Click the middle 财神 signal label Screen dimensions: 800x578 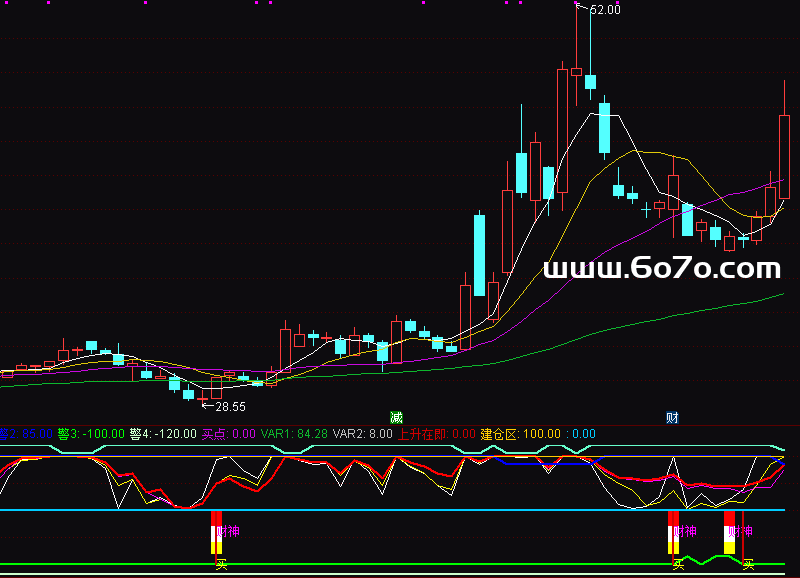[685, 531]
